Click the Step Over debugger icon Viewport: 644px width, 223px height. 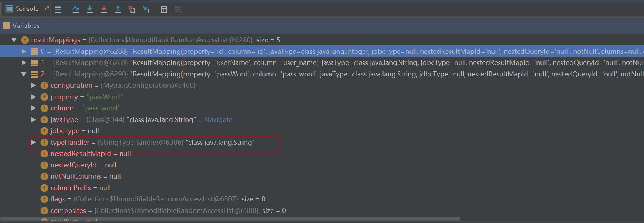tap(75, 9)
